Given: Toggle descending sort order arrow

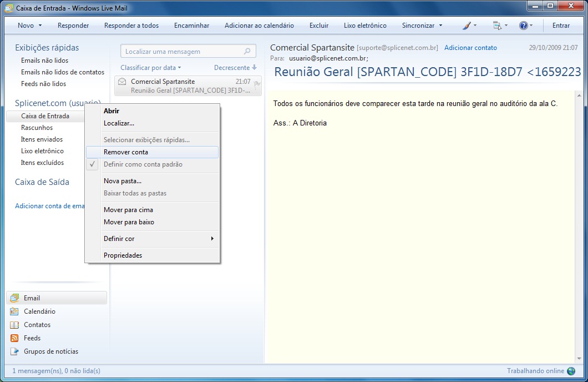Looking at the screenshot, I should tap(255, 68).
